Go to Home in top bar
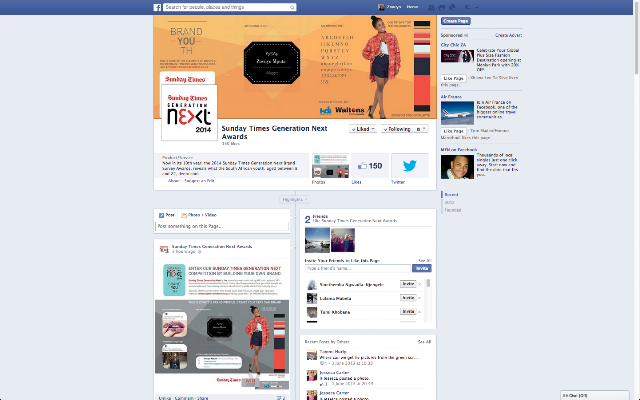The width and height of the screenshot is (640, 400). (412, 7)
